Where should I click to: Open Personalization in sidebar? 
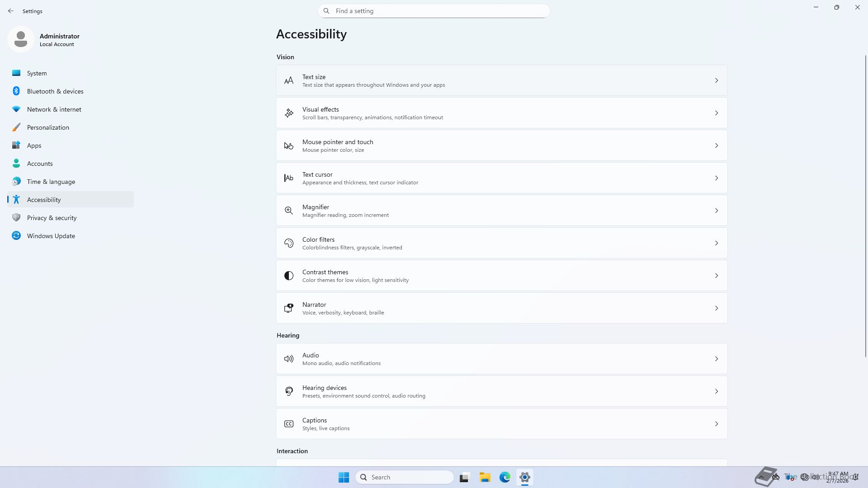point(48,127)
